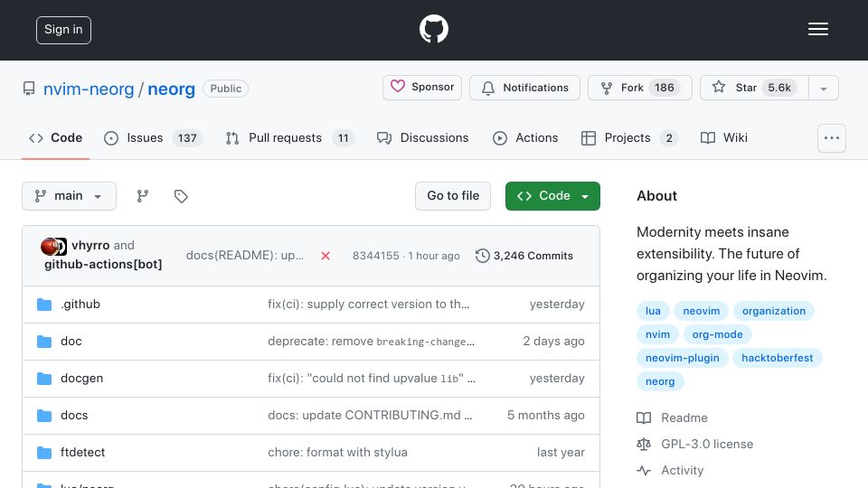Click the doc row folder icon

coord(44,342)
